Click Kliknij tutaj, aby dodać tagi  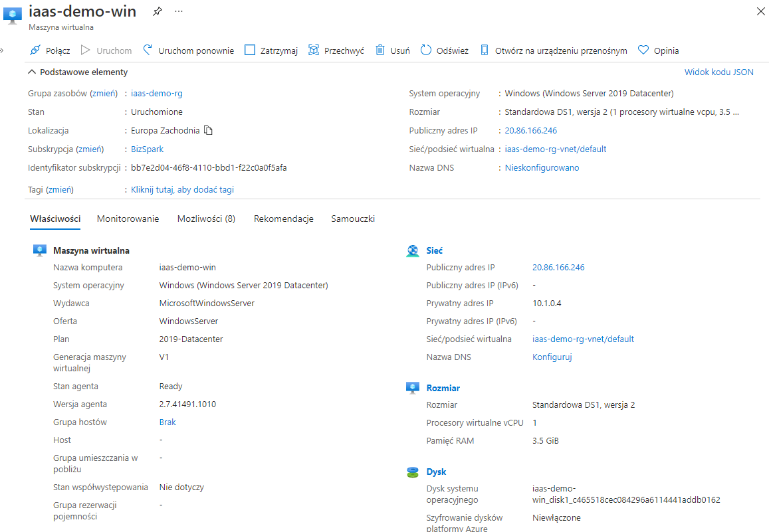point(182,189)
